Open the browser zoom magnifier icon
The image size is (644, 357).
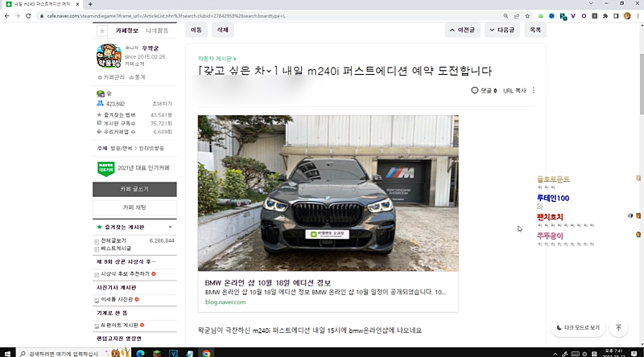click(x=506, y=16)
